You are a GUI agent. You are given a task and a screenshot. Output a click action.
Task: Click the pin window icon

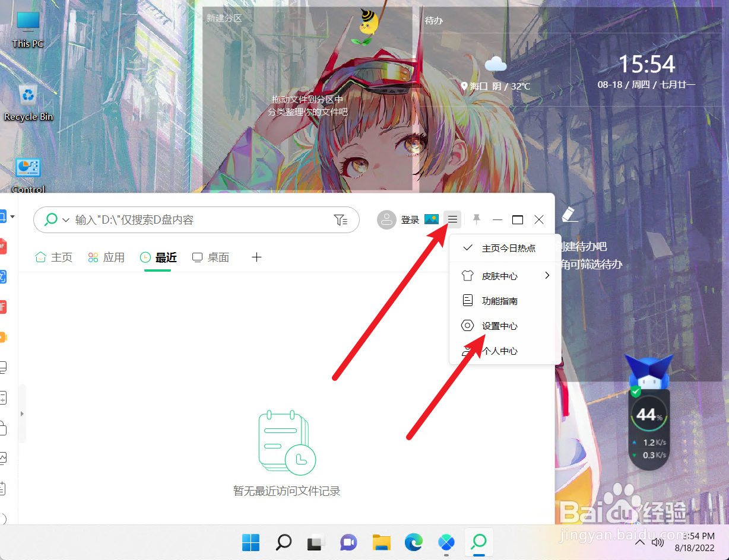(x=476, y=219)
